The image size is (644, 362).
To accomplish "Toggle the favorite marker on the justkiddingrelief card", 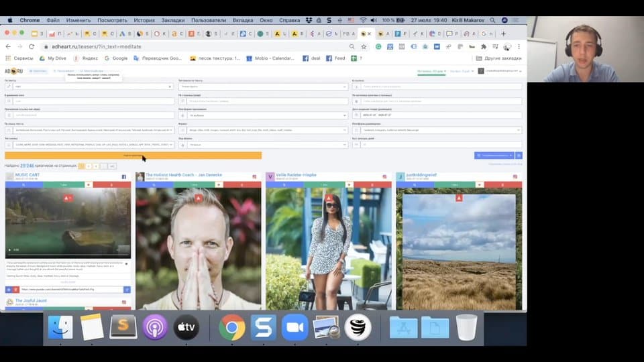I will pyautogui.click(x=479, y=185).
